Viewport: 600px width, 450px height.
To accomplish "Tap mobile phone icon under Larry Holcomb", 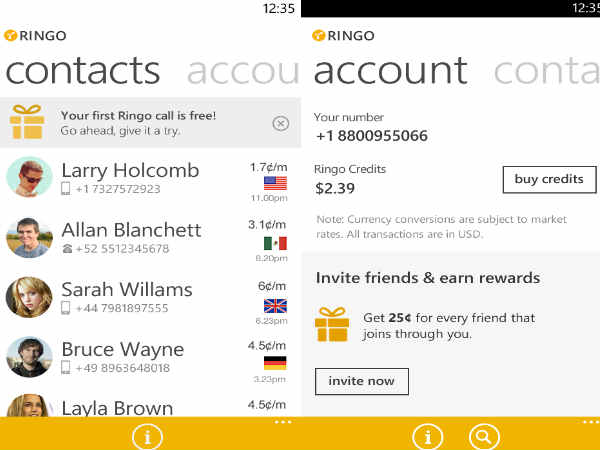I will click(66, 189).
